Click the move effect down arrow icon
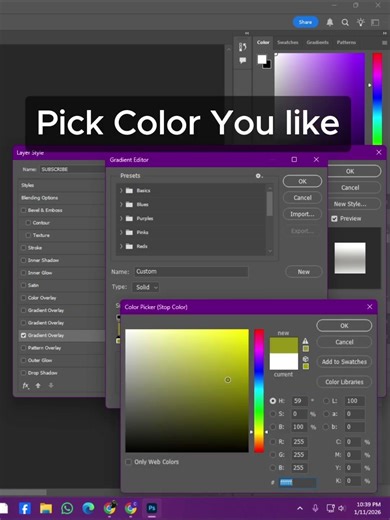The width and height of the screenshot is (390, 520). [51, 386]
